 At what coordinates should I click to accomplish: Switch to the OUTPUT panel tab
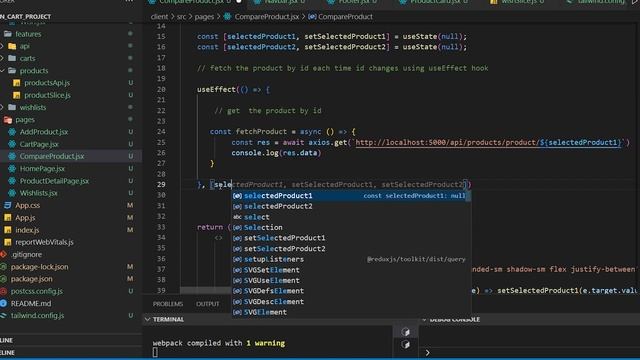pyautogui.click(x=207, y=304)
